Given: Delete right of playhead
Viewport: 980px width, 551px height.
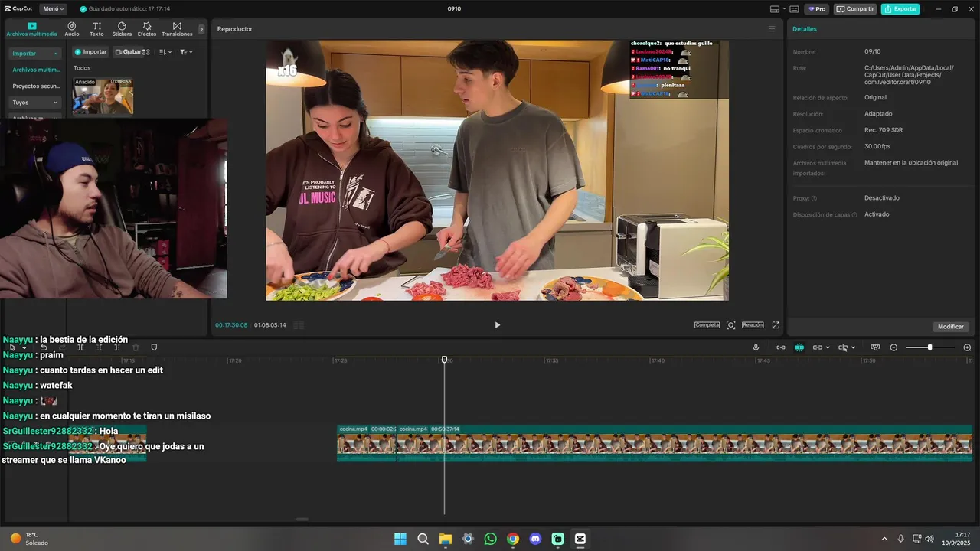Looking at the screenshot, I should coord(117,347).
